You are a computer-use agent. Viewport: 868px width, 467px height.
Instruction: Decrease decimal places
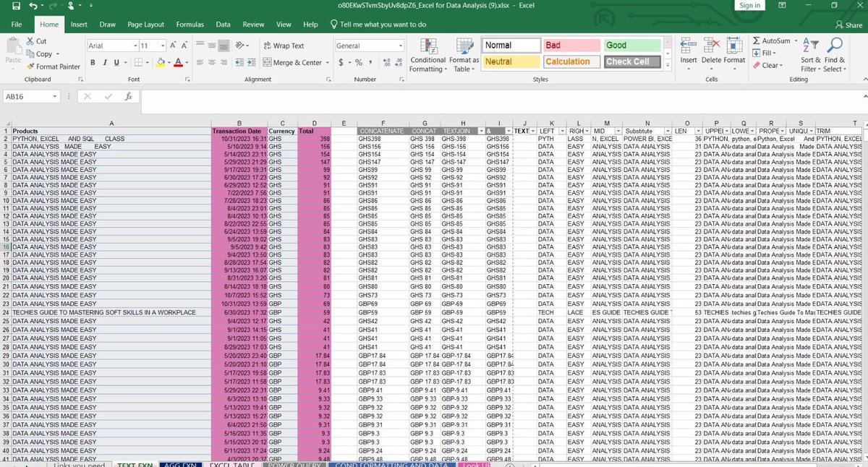(397, 63)
